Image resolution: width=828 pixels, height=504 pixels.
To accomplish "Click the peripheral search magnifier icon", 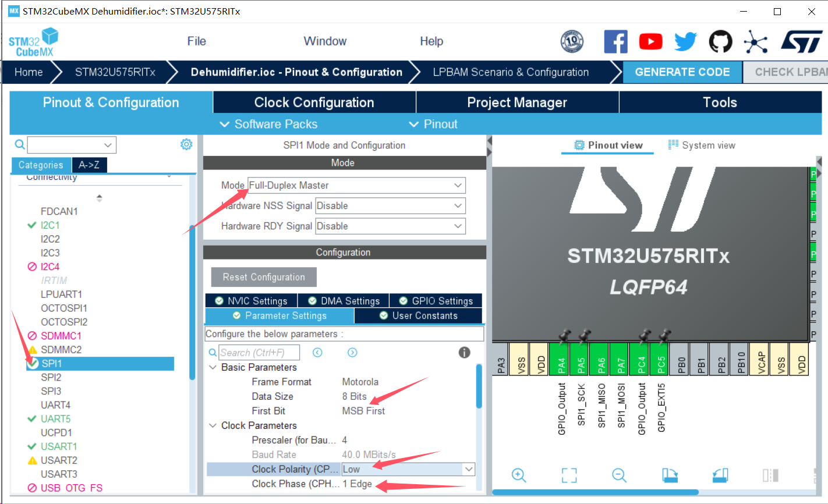I will tap(20, 144).
